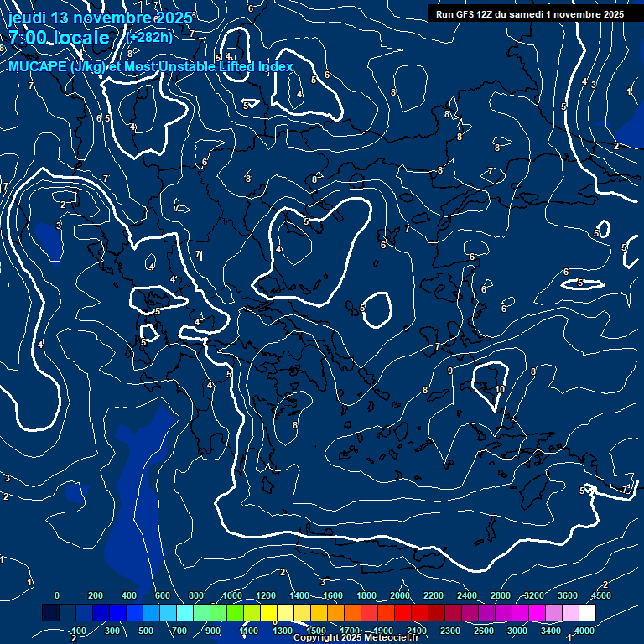The width and height of the screenshot is (644, 644).
Task: Click the legend value '2800'
Action: 501,595
